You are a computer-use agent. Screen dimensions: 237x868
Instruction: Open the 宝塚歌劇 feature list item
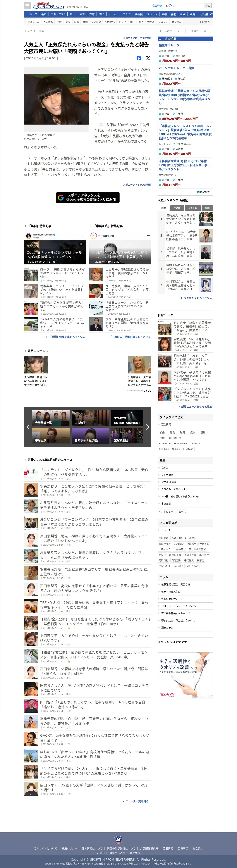click(185, 504)
